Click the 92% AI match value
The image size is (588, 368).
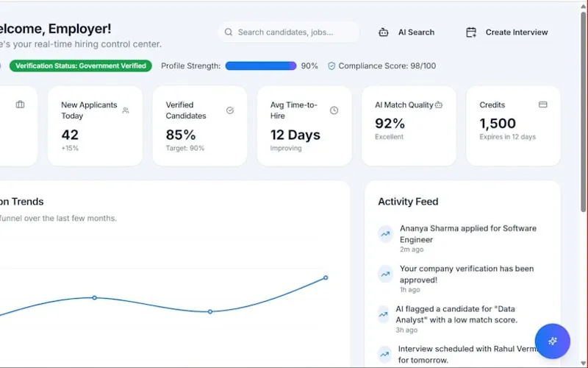point(390,124)
